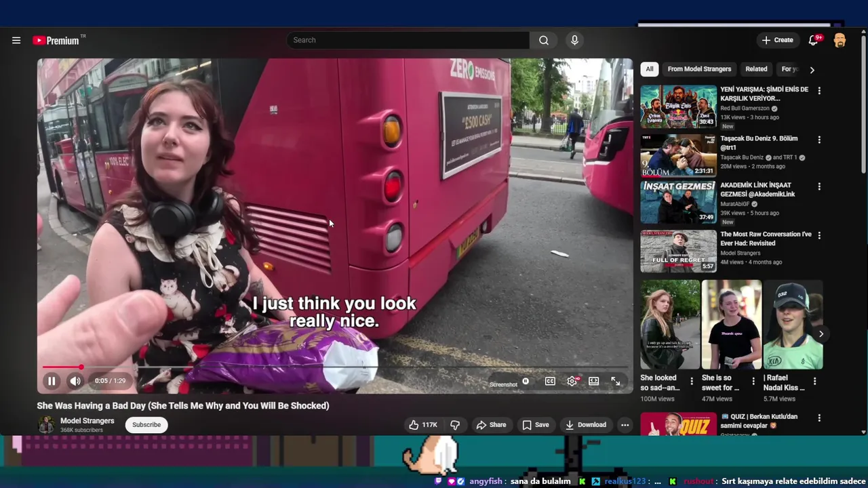Open the 'She is so sweet for' short
Viewport: 868px width, 488px height.
click(x=731, y=325)
